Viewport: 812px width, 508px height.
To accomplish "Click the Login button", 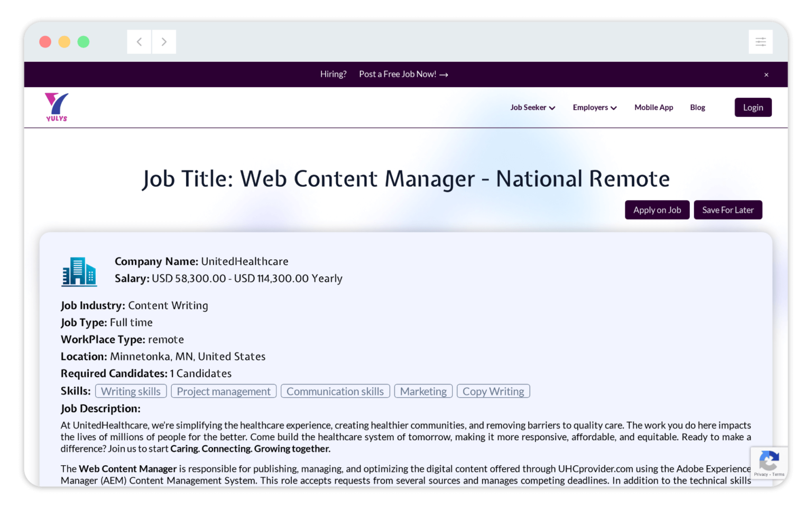I will [753, 107].
